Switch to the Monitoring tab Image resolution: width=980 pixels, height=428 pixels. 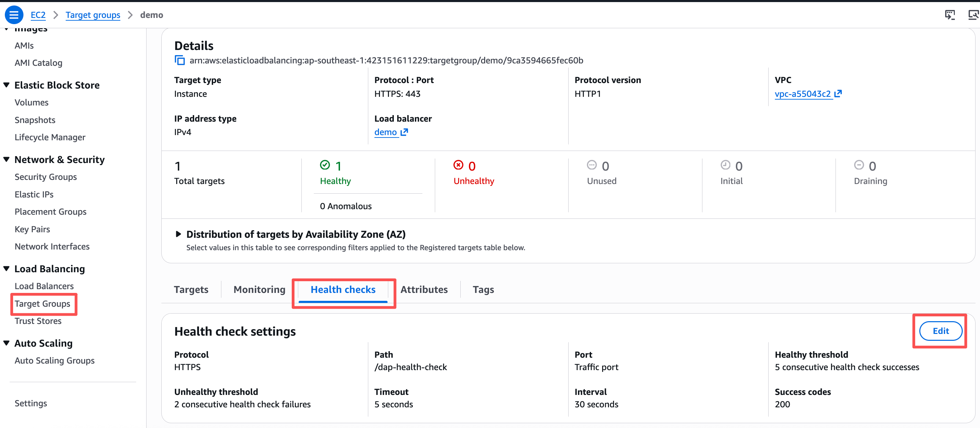pos(259,290)
